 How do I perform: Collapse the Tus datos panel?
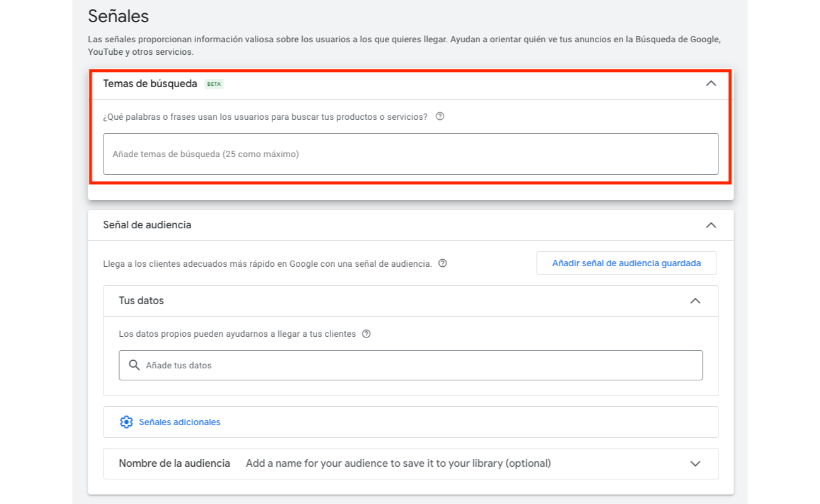(695, 301)
